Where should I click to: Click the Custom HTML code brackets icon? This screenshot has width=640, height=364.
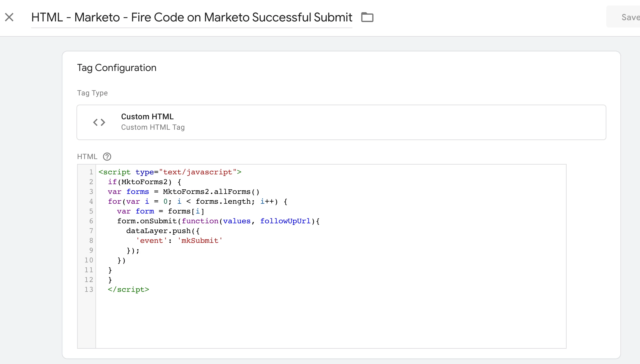tap(99, 122)
